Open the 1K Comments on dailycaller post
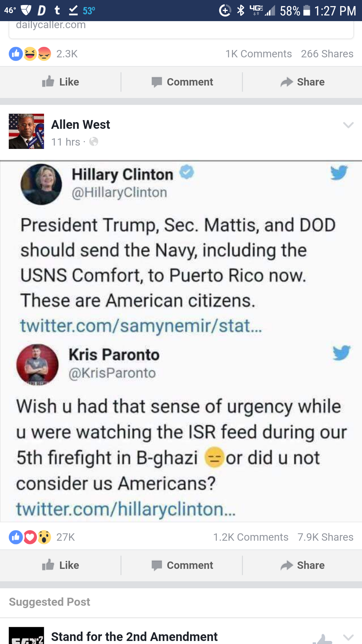Viewport: 362px width, 644px height. (x=258, y=54)
